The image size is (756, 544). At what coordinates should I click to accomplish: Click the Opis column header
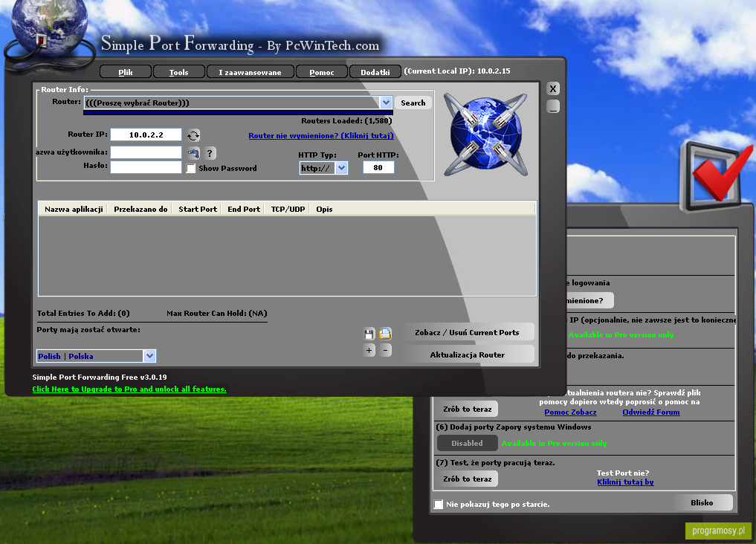coord(325,209)
